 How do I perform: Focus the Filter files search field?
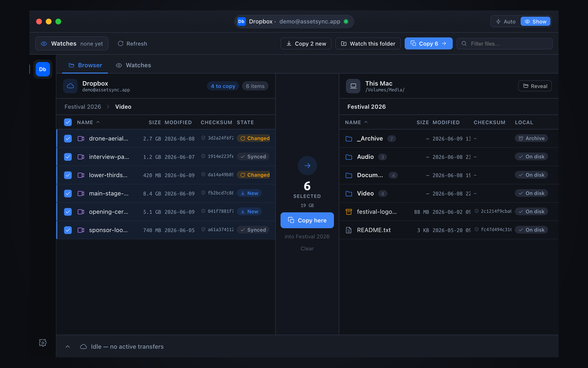click(x=505, y=43)
